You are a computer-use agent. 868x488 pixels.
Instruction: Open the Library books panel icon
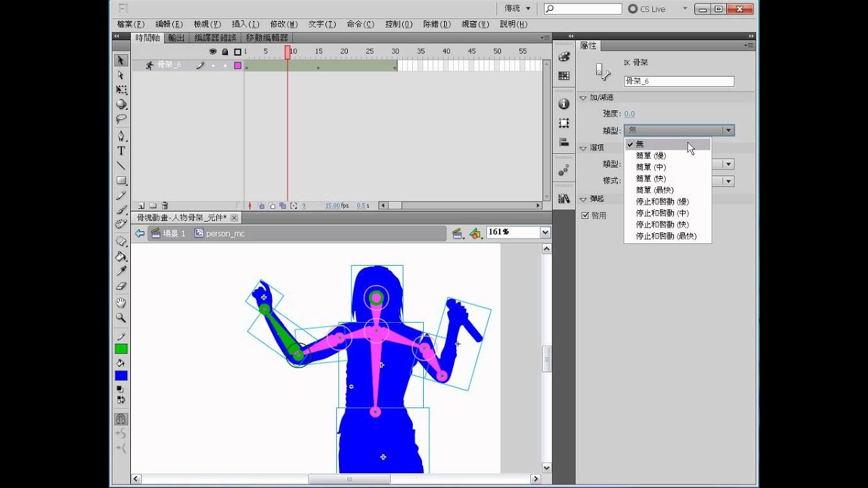(564, 199)
